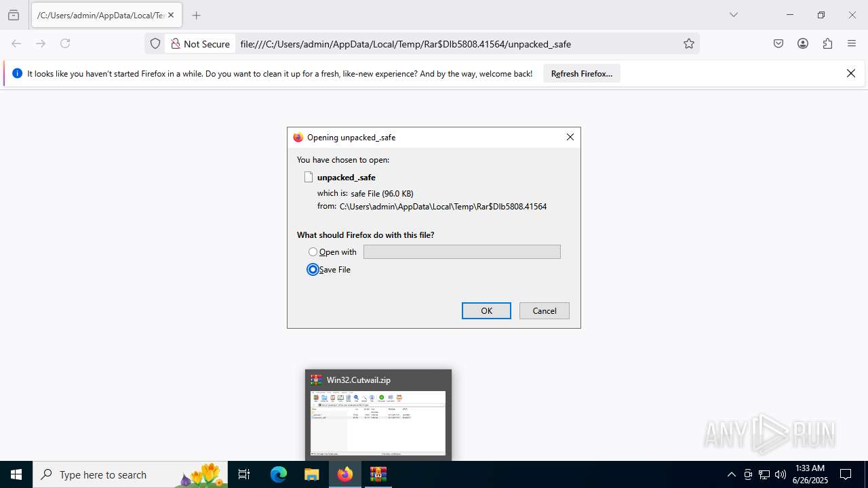Open the Open with application dropdown

462,252
